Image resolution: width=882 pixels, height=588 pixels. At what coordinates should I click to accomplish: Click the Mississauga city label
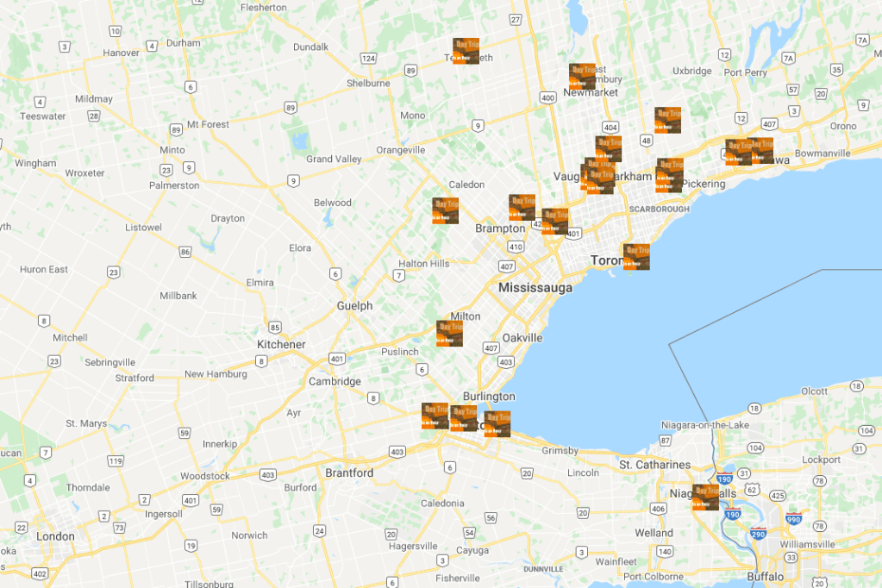click(535, 288)
